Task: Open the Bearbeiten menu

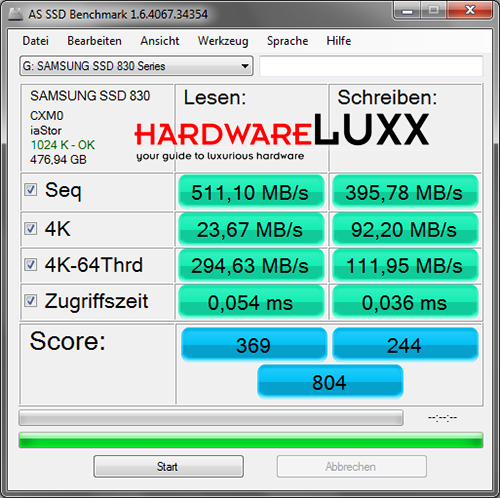Action: coord(94,41)
